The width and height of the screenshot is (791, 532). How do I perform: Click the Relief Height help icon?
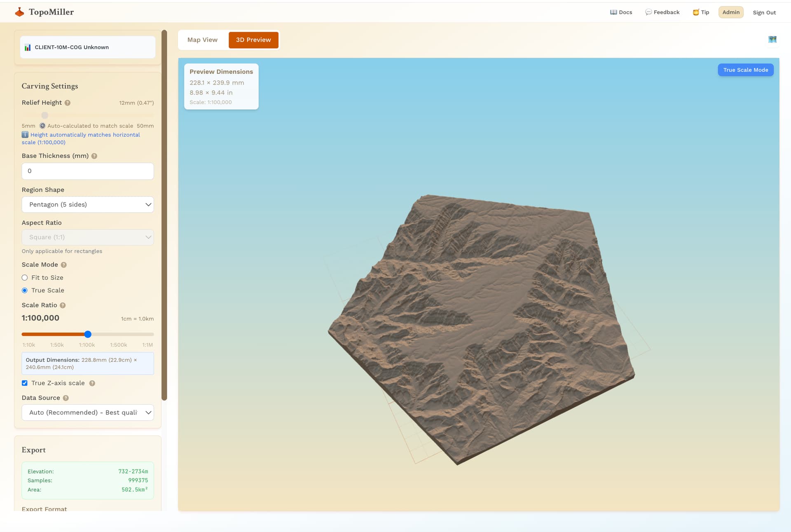(68, 103)
